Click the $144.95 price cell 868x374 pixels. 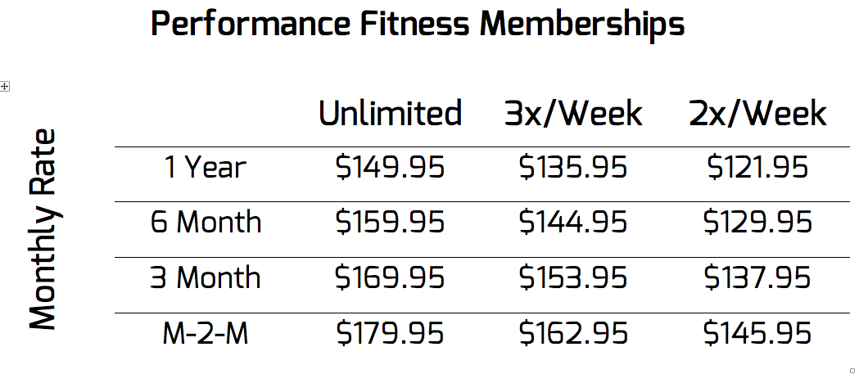tap(573, 223)
